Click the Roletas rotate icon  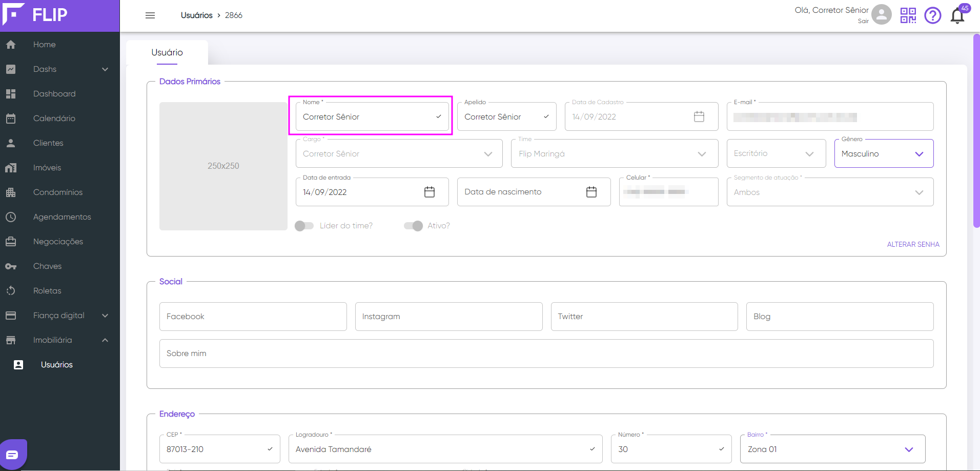11,291
